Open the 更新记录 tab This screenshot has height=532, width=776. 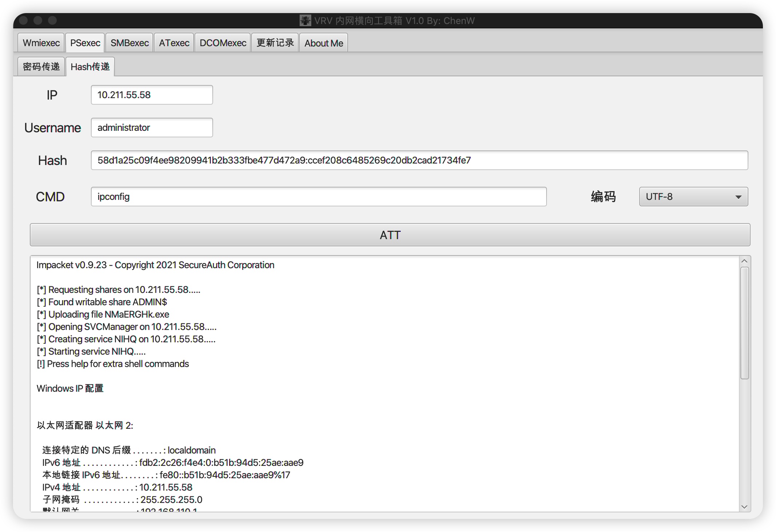coord(275,43)
